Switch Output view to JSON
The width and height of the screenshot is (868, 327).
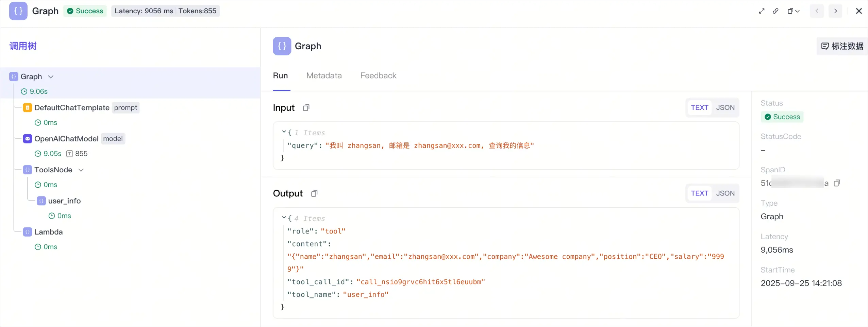click(x=725, y=193)
